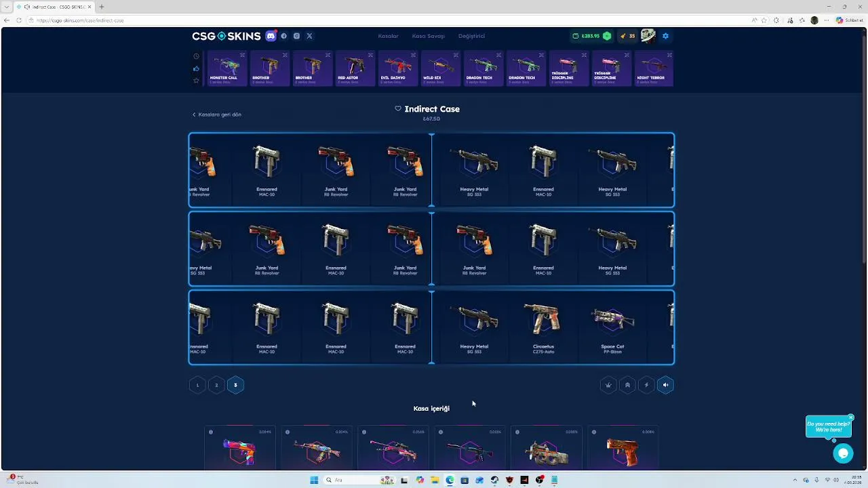Open the Kasalar menu
This screenshot has height=488, width=868.
point(388,36)
